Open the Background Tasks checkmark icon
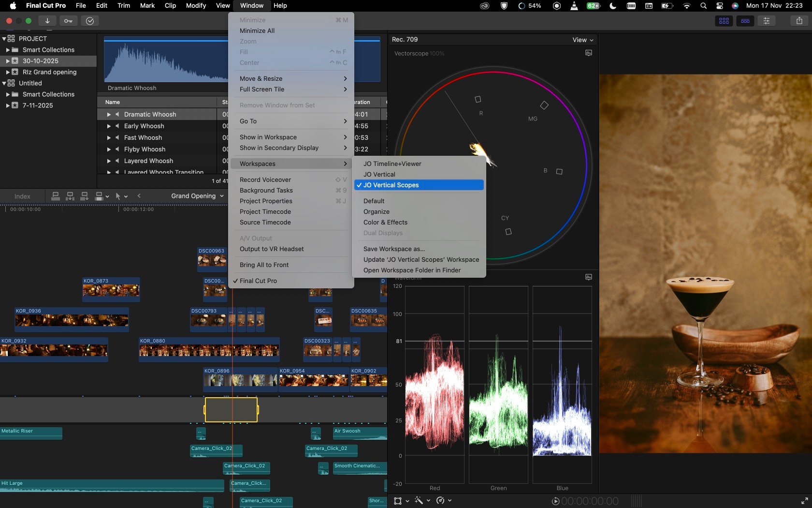The width and height of the screenshot is (812, 508). [x=90, y=21]
